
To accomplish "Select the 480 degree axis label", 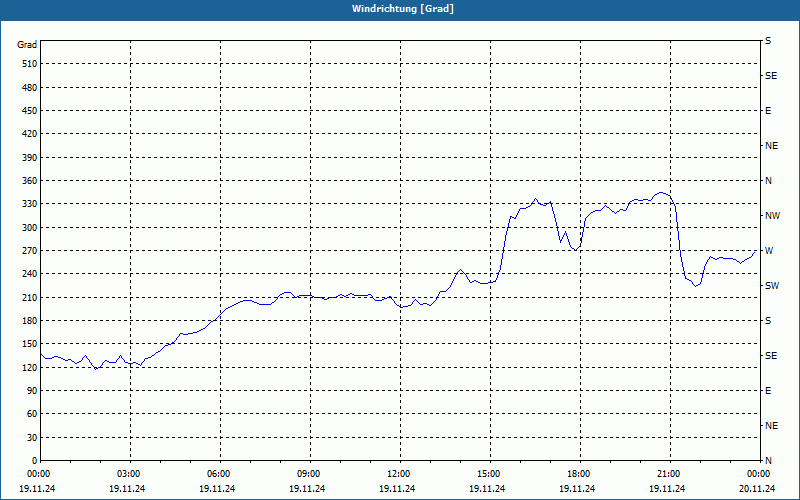I will [30, 87].
